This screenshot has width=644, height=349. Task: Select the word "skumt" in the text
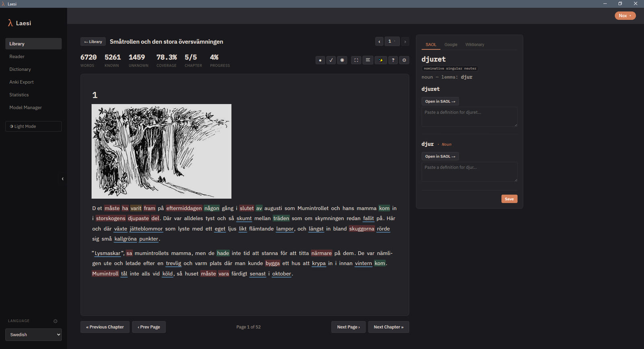point(244,219)
